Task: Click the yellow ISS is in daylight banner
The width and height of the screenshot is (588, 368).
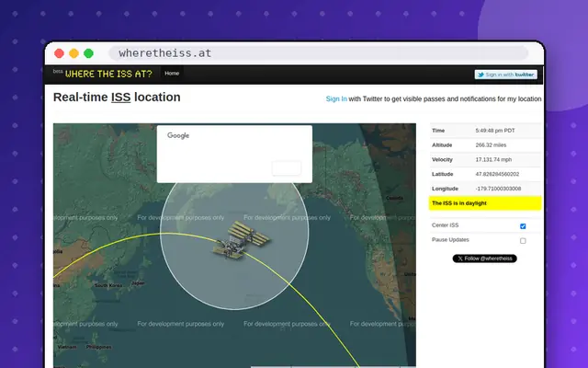Action: pyautogui.click(x=485, y=203)
